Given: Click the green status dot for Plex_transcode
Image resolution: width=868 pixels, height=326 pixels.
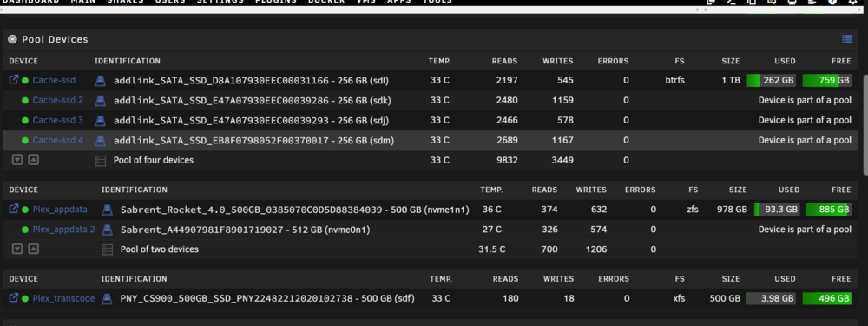Looking at the screenshot, I should point(25,299).
